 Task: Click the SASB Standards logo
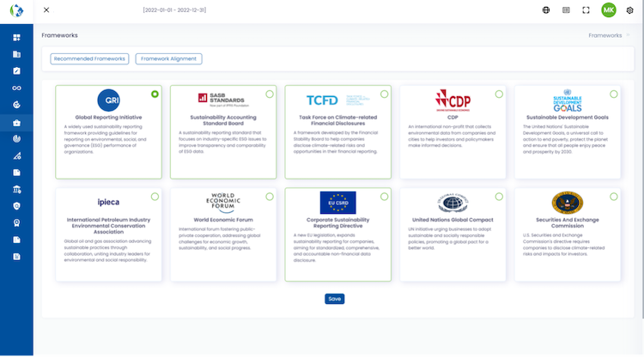pos(222,100)
